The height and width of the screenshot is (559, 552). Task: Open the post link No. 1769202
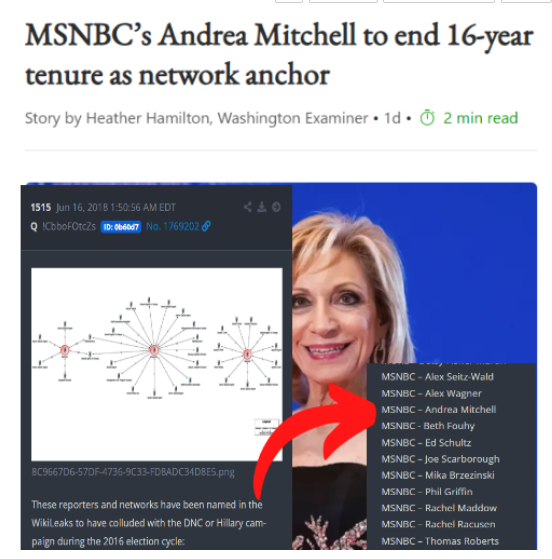click(x=173, y=226)
